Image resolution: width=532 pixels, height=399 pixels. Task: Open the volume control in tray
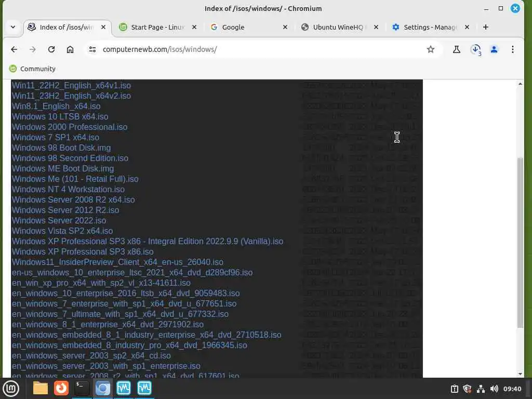click(494, 389)
